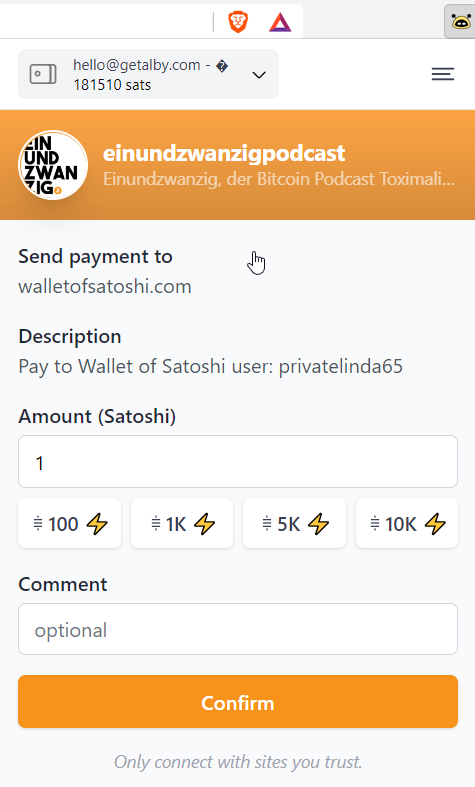Expand the account dropdown chevron
Screen dimensions: 475x787
point(259,75)
